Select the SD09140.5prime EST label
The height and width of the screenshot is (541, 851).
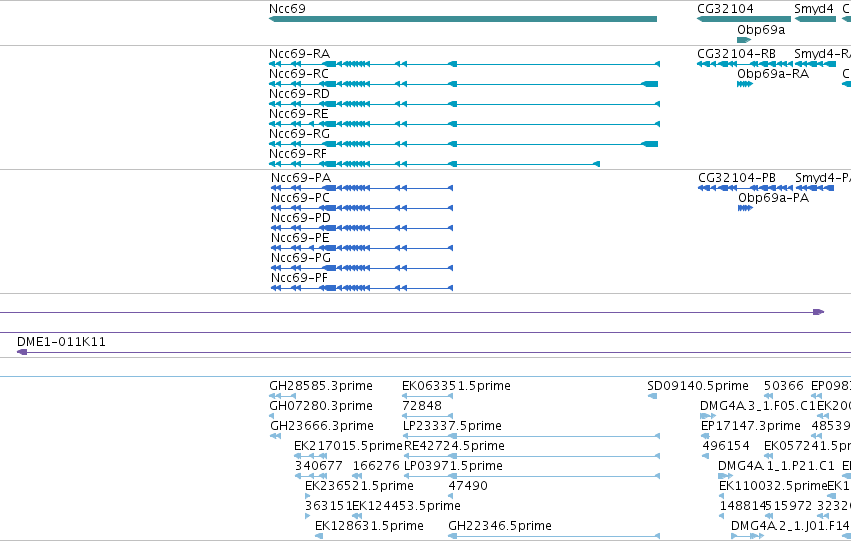tap(698, 386)
